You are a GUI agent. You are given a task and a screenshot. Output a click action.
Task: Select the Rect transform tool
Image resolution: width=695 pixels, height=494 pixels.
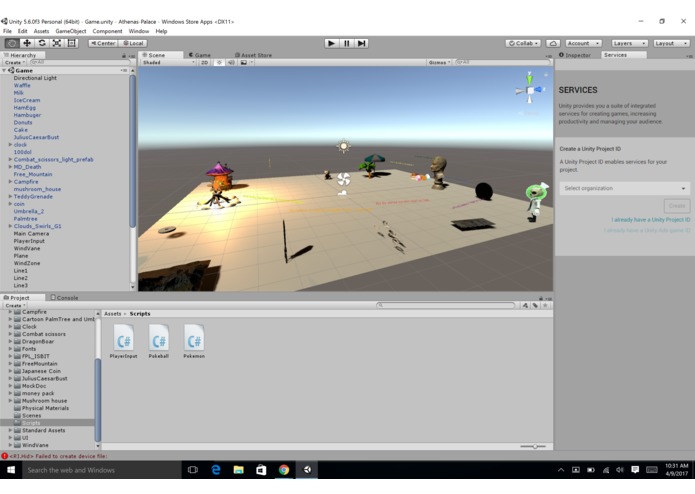point(72,43)
